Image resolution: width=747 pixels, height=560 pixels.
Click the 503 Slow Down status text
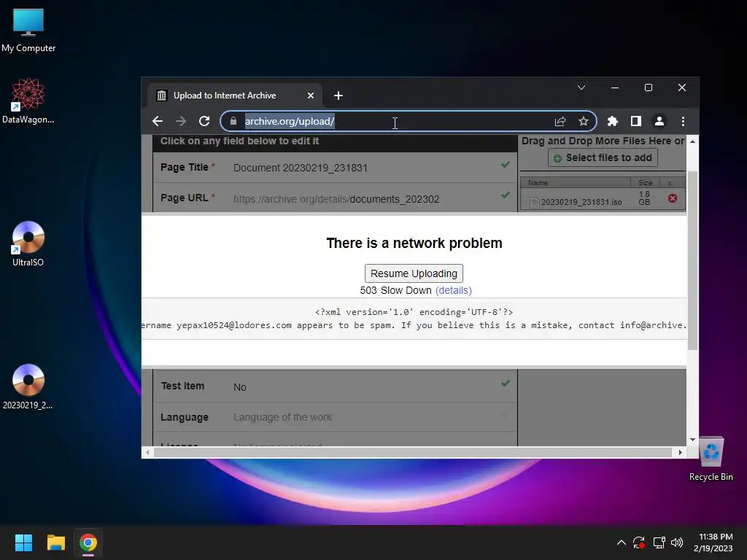(x=396, y=290)
